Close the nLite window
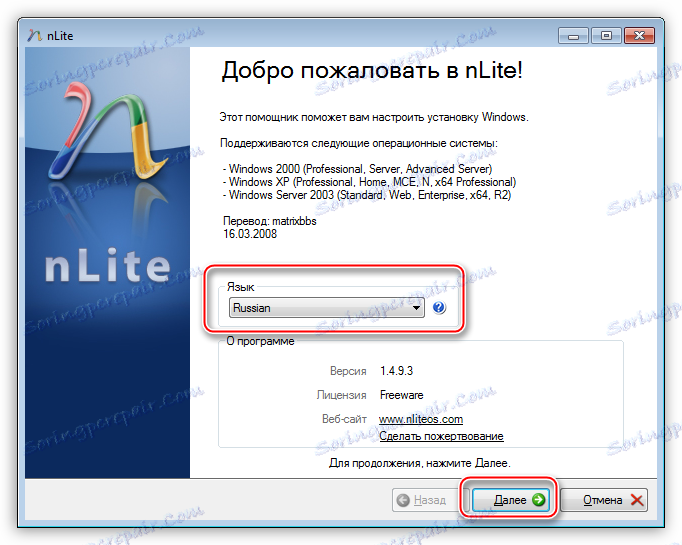This screenshot has height=545, width=682. (639, 36)
